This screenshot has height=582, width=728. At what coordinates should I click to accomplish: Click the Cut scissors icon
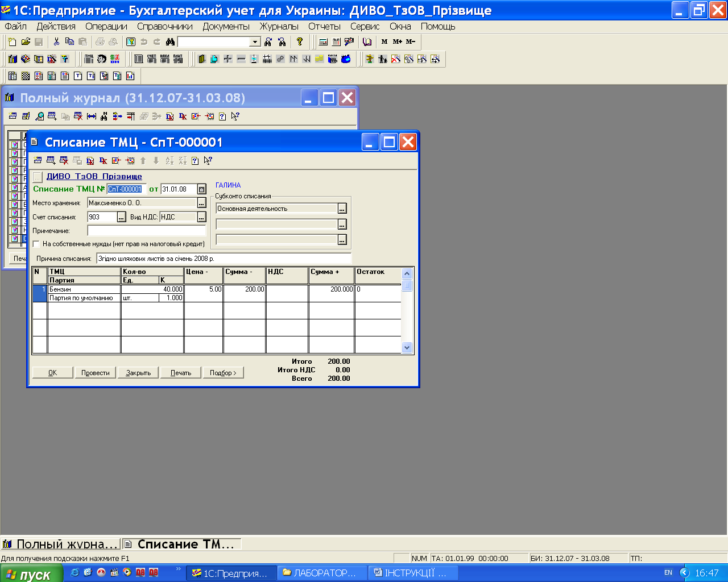(56, 41)
